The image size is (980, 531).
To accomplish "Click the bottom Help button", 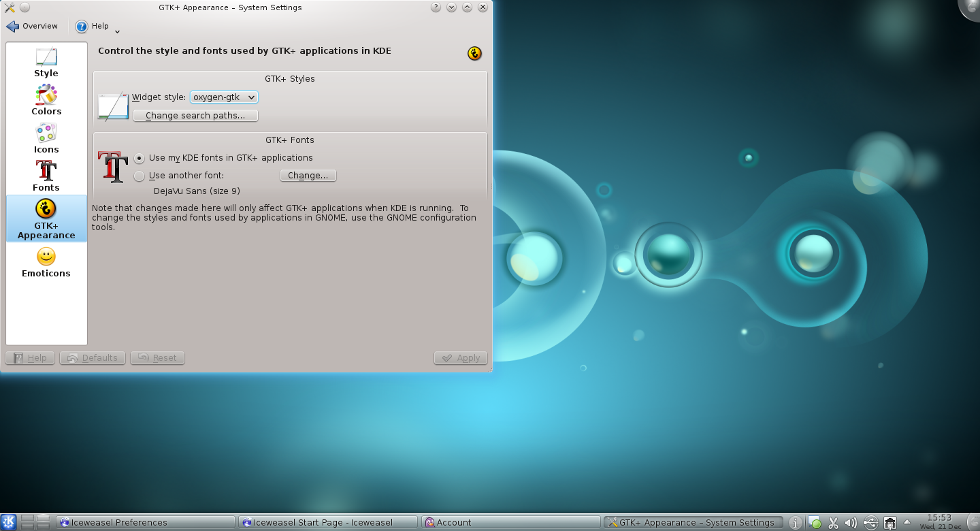I will pos(30,358).
